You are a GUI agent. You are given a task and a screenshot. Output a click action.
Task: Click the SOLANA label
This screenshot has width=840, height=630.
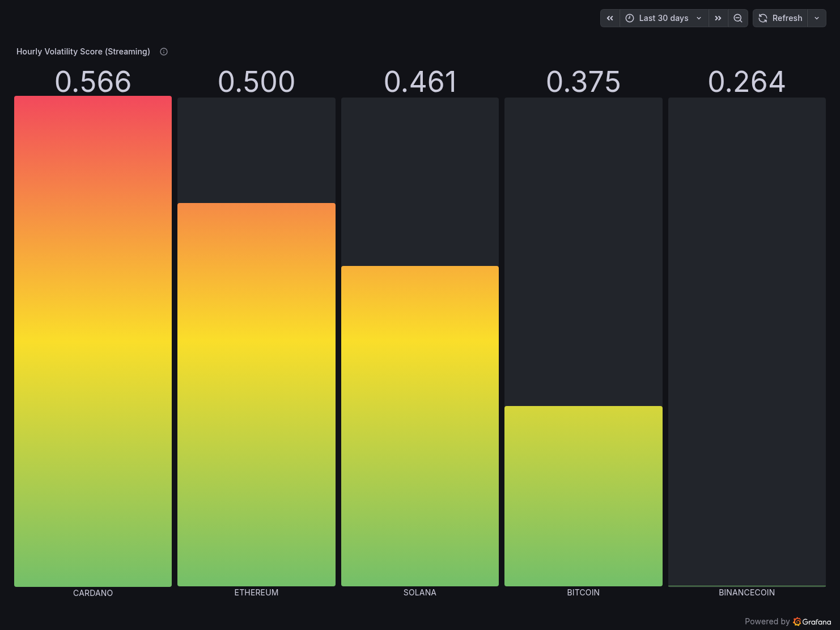420,593
